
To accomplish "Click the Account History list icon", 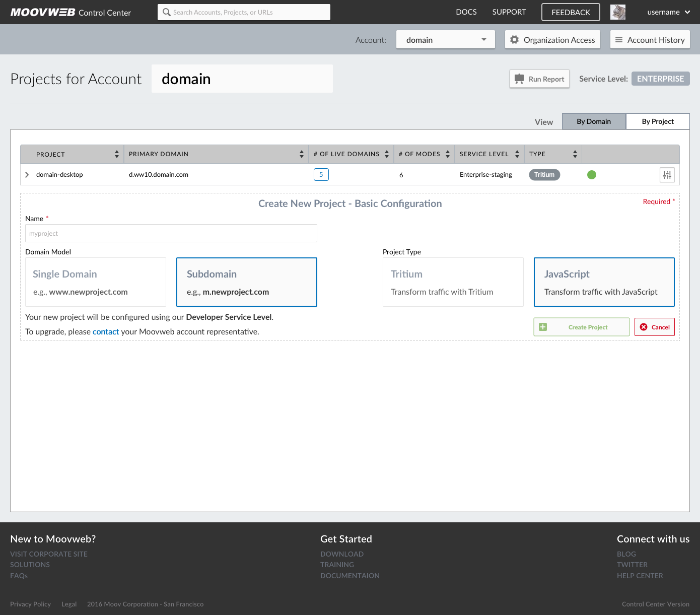I will 619,40.
